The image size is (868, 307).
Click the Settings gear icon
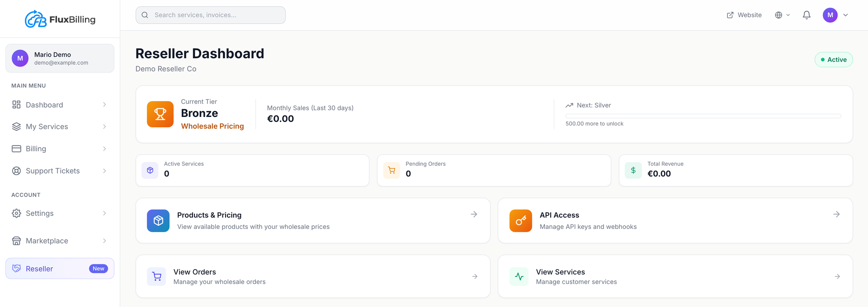pyautogui.click(x=16, y=213)
